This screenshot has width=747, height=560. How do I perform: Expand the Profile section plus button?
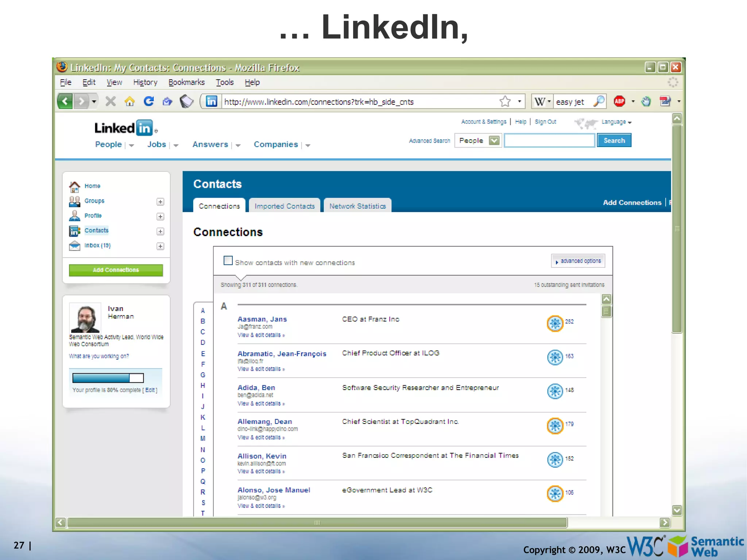[160, 217]
